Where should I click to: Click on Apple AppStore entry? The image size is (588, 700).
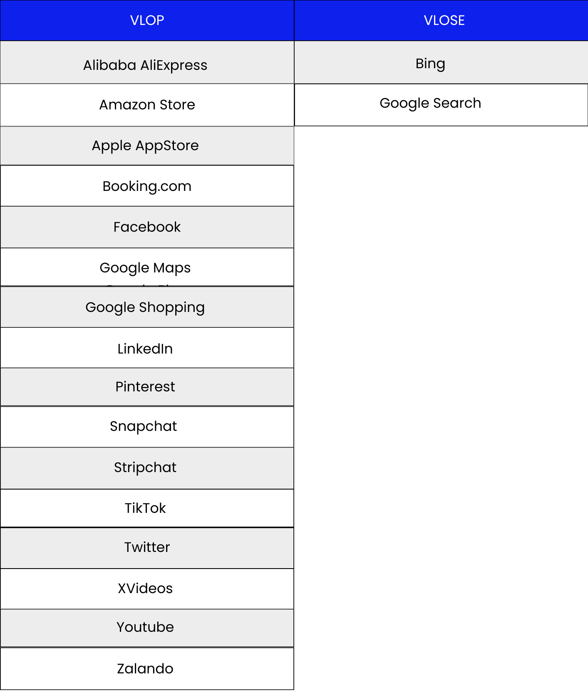145,146
